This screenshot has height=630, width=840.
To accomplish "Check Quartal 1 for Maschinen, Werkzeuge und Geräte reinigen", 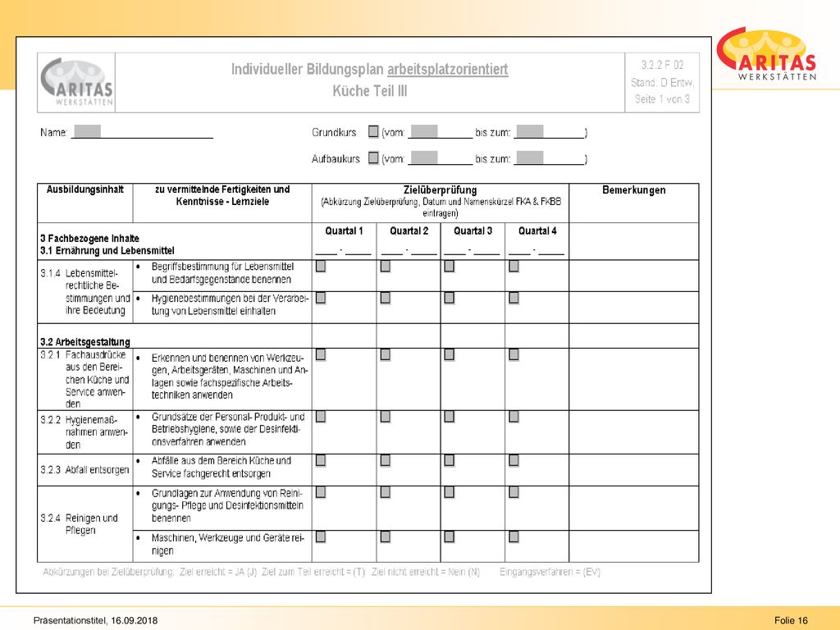I will tap(321, 536).
